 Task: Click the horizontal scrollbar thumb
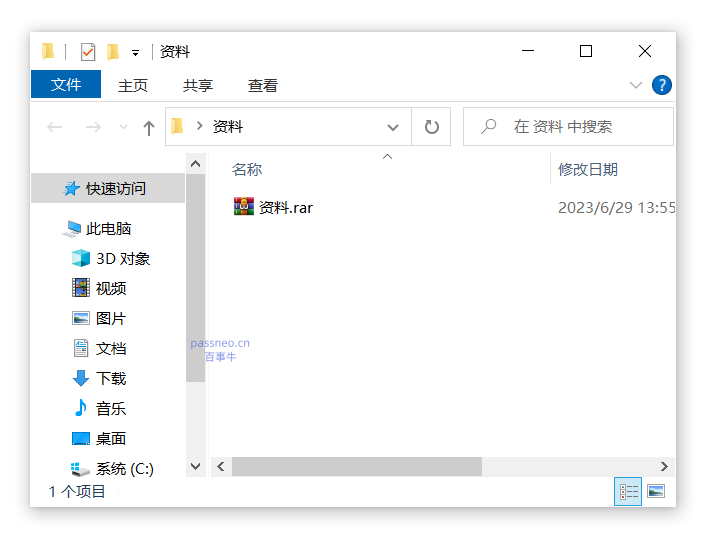(x=357, y=466)
